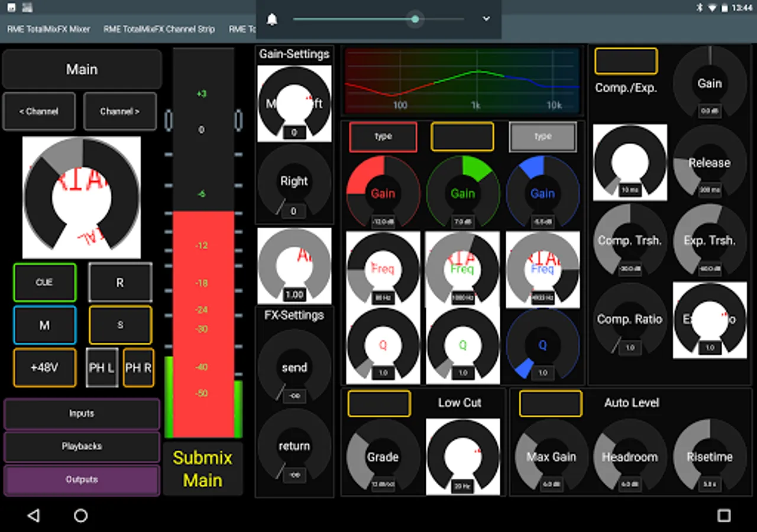Expand the volume panel with the chevron
757x532 pixels.
point(486,19)
